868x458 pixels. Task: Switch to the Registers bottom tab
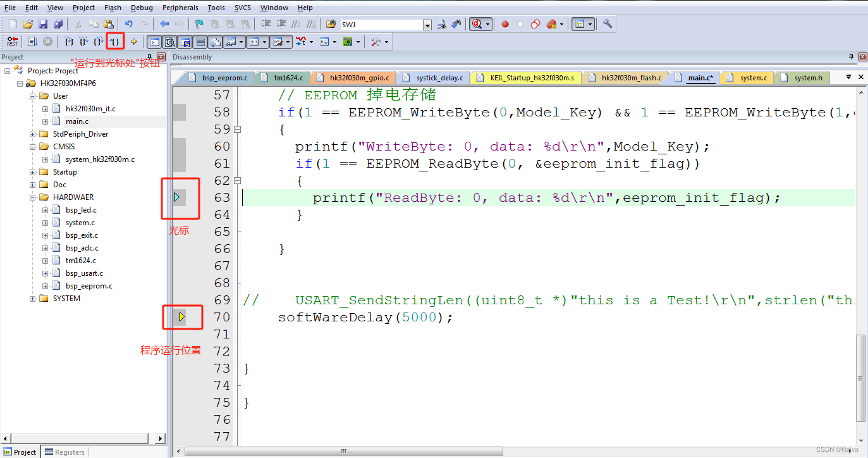coord(64,452)
